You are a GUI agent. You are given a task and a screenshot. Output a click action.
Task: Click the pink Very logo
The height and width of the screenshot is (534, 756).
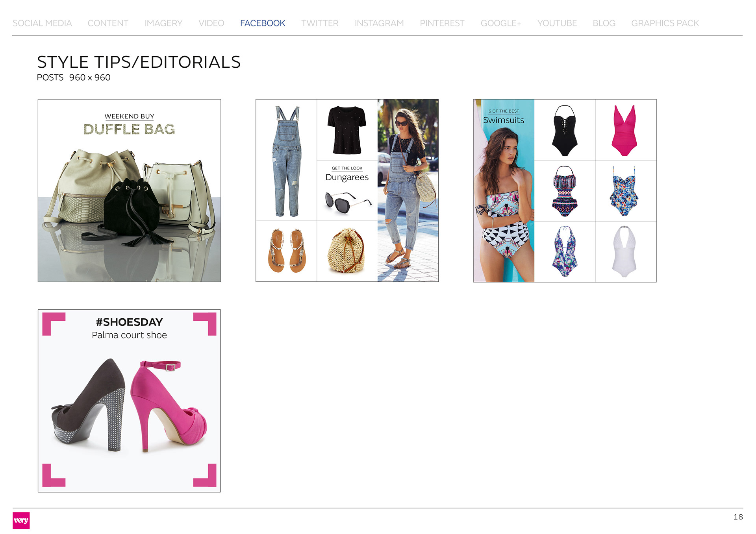click(x=21, y=520)
